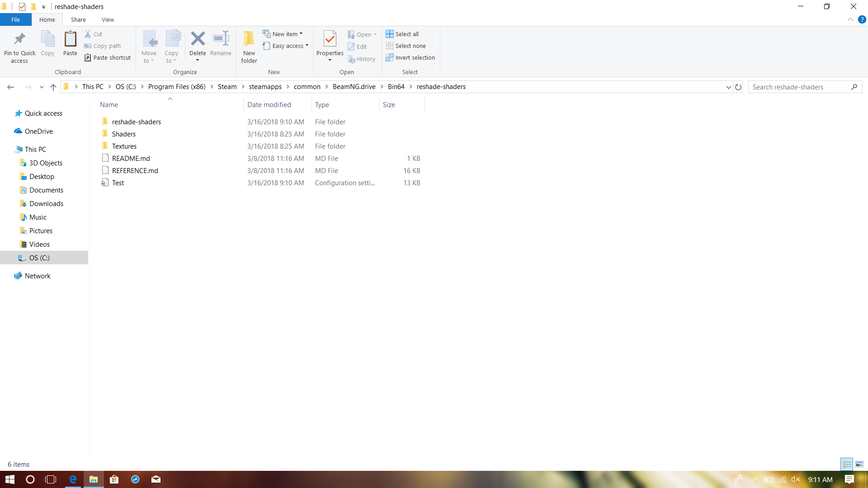Click Edit in the Open group
The height and width of the screenshot is (488, 868).
pyautogui.click(x=357, y=47)
